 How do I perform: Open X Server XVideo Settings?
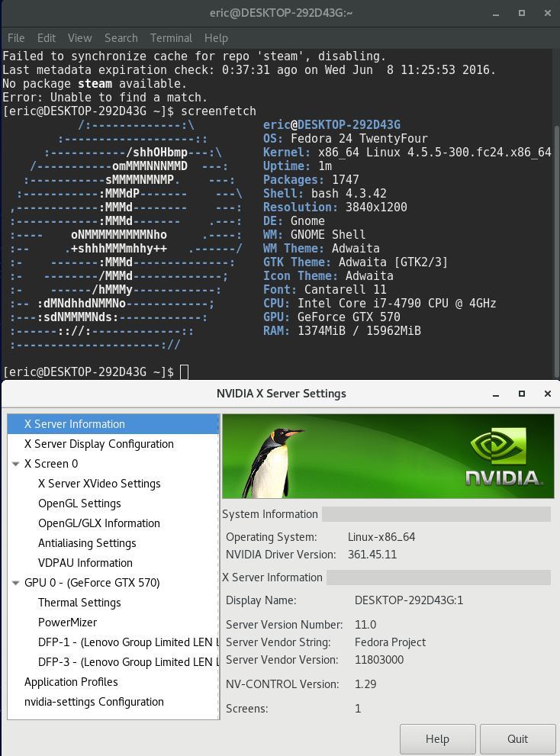99,484
